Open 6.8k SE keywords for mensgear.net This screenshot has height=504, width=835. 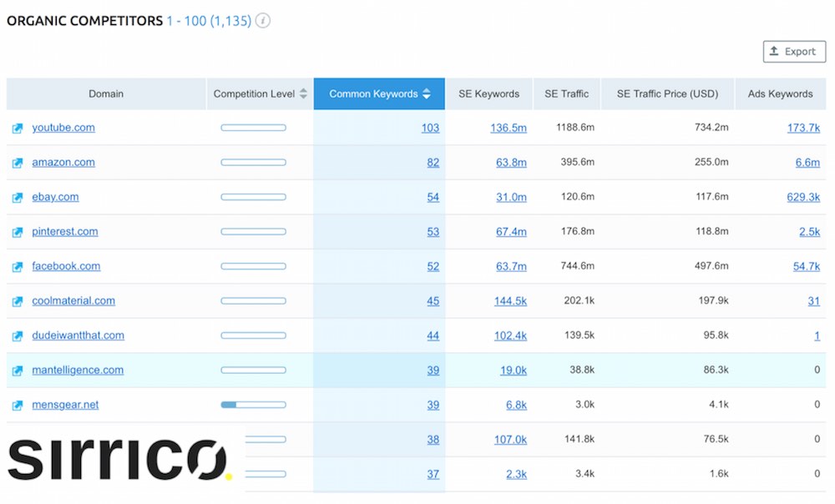[516, 405]
